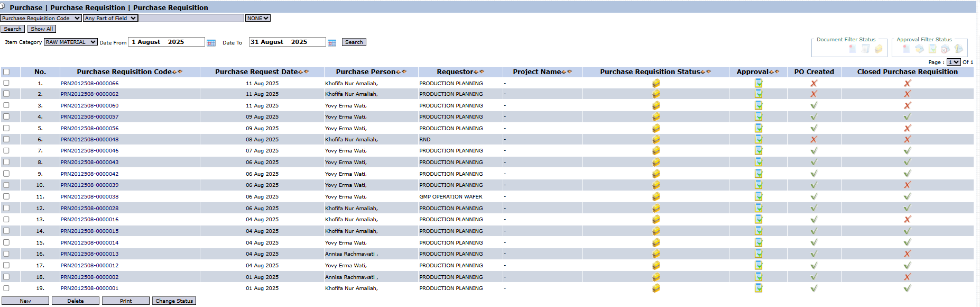Image resolution: width=980 pixels, height=307 pixels.
Task: Select the checkbox for row 19
Action: [x=6, y=288]
